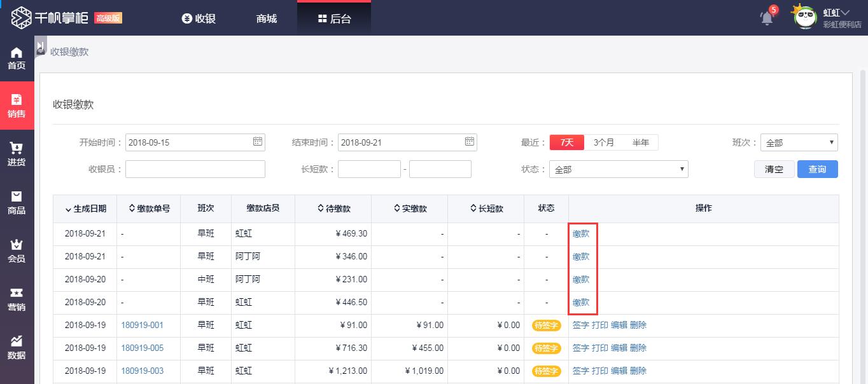Select the 3个月 quick date filter
This screenshot has width=868, height=384.
[x=605, y=142]
